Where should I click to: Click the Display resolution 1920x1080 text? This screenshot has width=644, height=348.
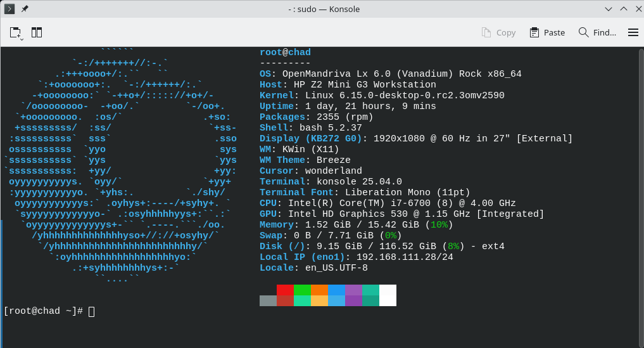coord(399,139)
